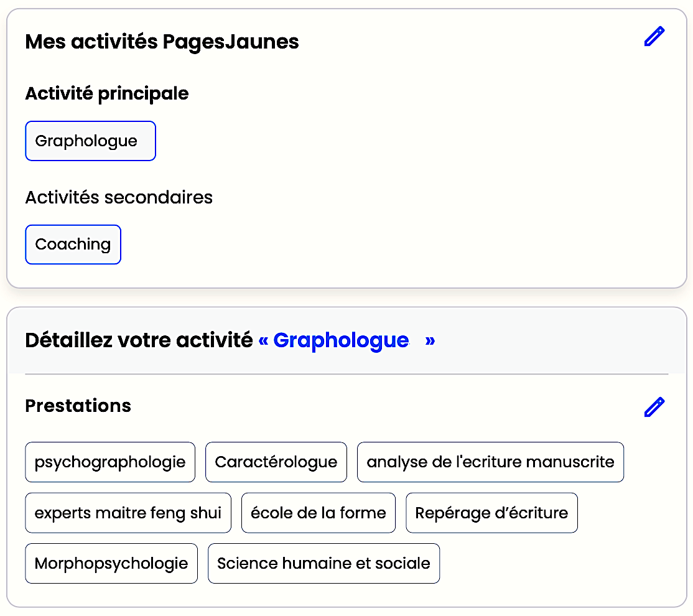
Task: Select the Coaching secondary activity chip
Action: (x=73, y=245)
